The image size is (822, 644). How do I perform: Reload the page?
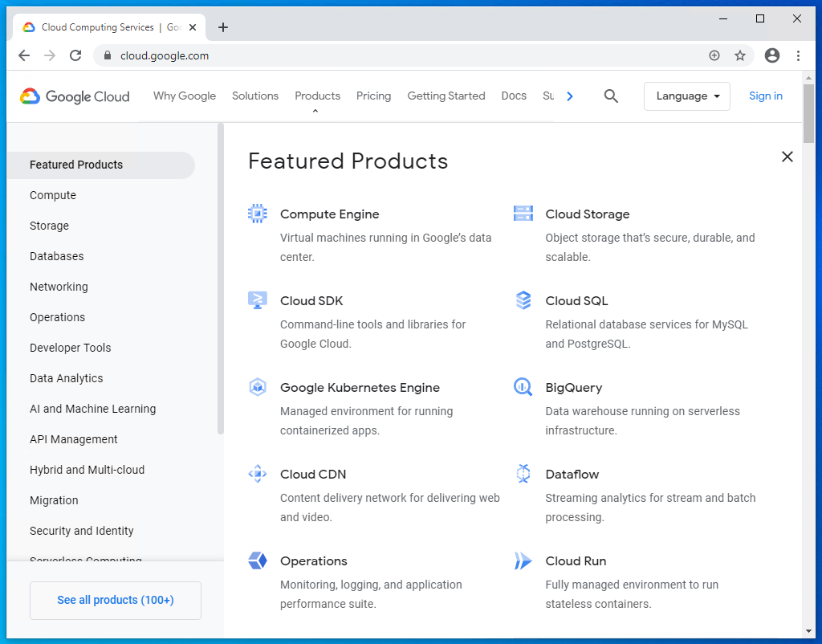[x=75, y=55]
